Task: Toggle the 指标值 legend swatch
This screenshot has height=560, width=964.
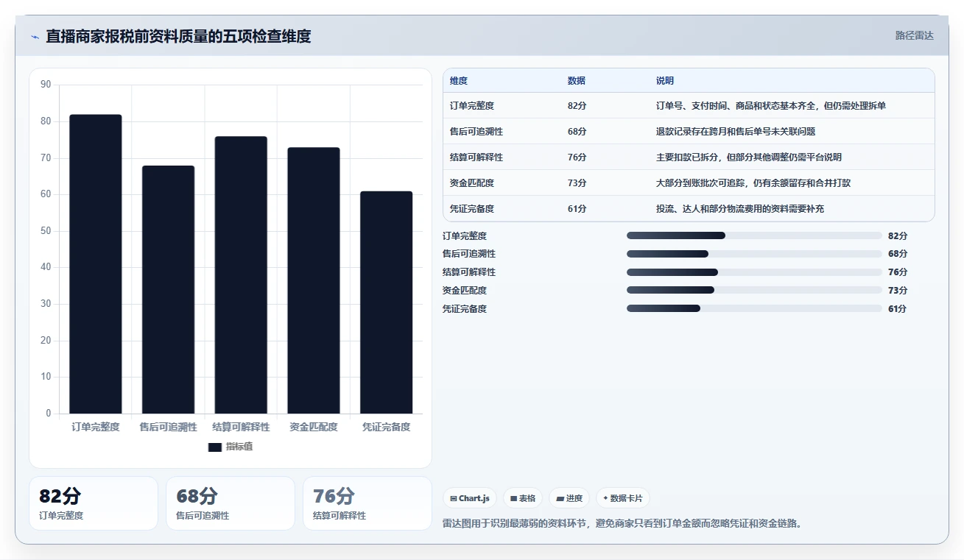Action: [x=215, y=447]
